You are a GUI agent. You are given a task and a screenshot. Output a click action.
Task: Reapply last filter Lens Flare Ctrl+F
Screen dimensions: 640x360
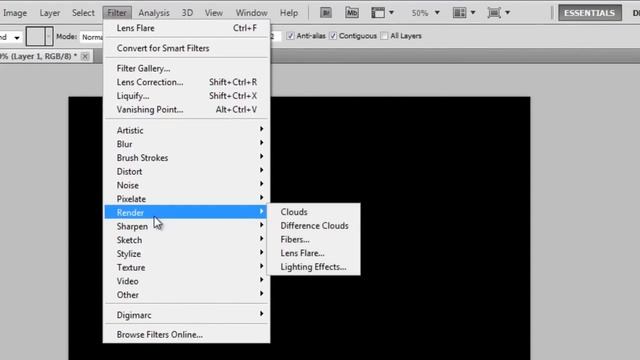point(186,28)
